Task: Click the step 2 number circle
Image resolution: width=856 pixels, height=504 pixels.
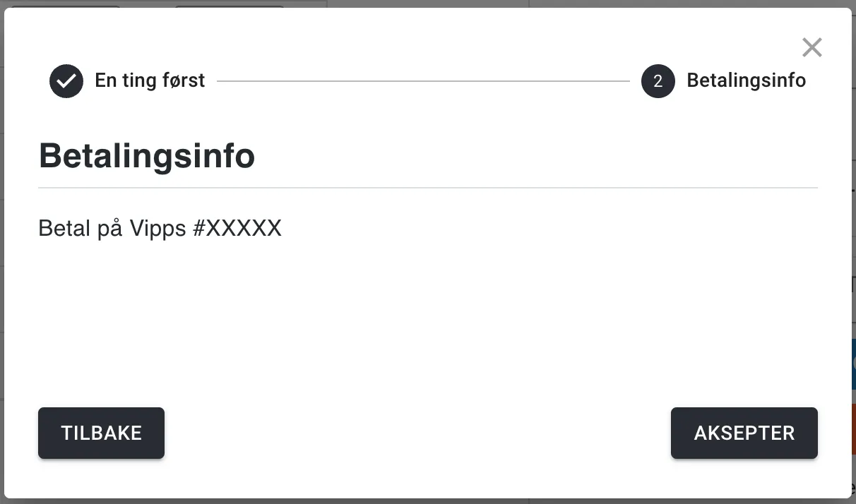Action: 658,81
